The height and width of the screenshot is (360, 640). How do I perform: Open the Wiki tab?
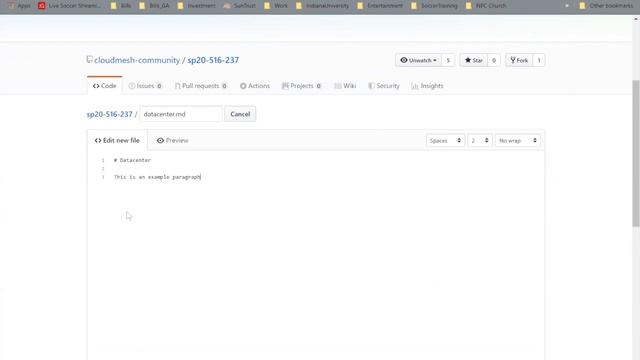coord(345,86)
